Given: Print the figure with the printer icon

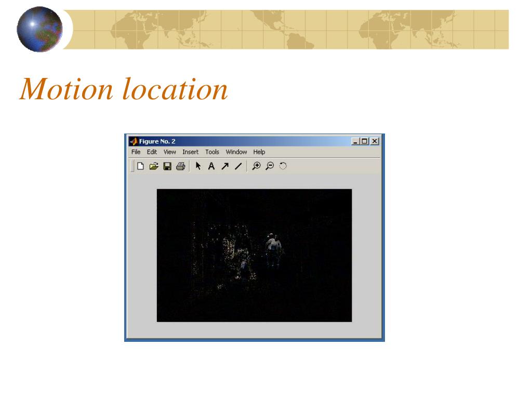Looking at the screenshot, I should tap(180, 166).
